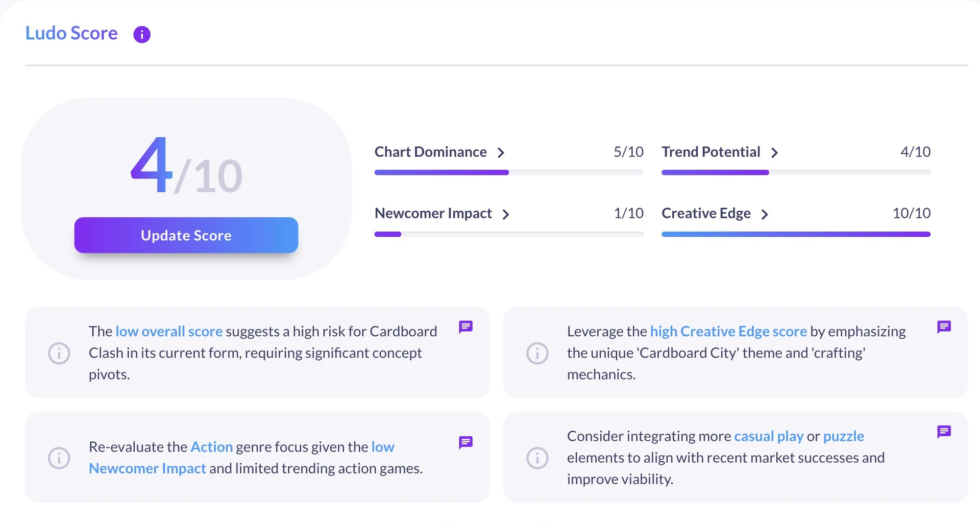Viewport: 980px width, 524px height.
Task: Click the low overall score link
Action: (x=169, y=331)
